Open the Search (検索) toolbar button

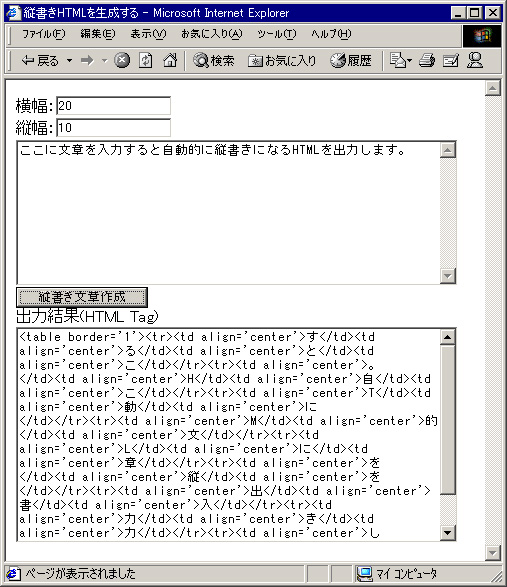(214, 60)
